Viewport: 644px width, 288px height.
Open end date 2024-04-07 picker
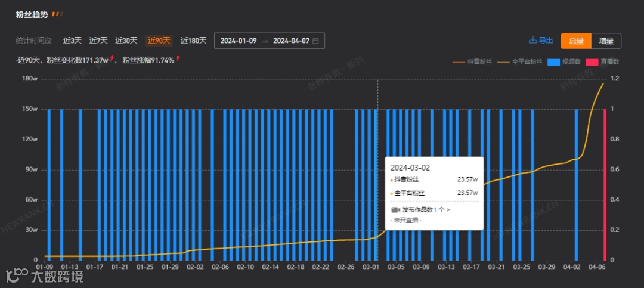[x=291, y=41]
